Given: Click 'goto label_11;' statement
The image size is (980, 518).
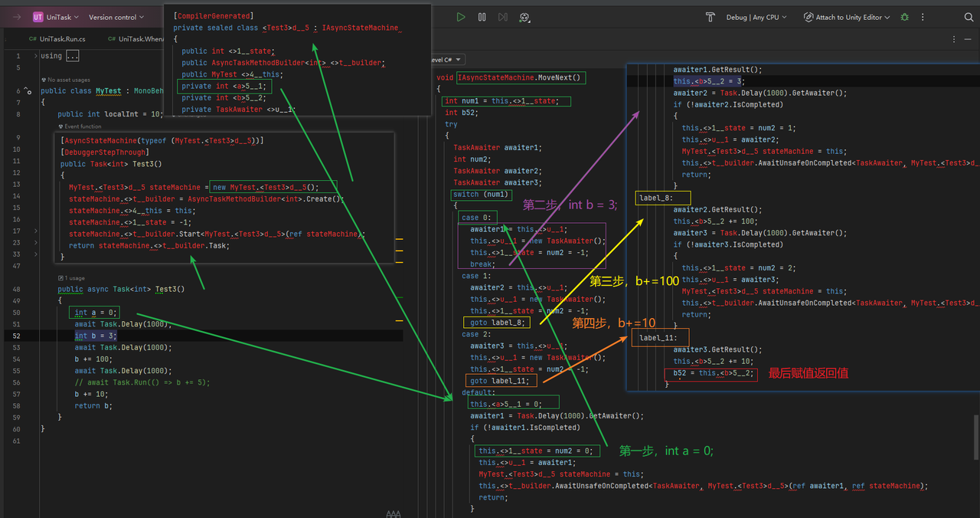Looking at the screenshot, I should pyautogui.click(x=500, y=381).
